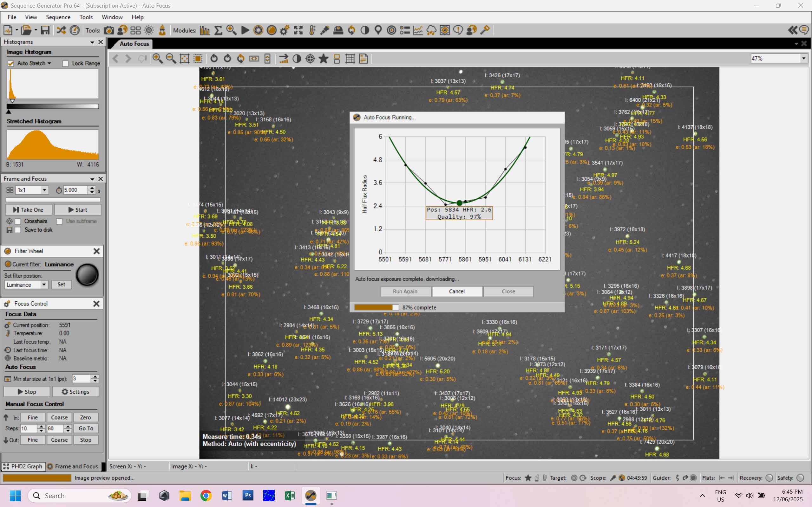812x507 pixels.
Task: Click the play module icon in the Modules toolbar
Action: tap(245, 30)
